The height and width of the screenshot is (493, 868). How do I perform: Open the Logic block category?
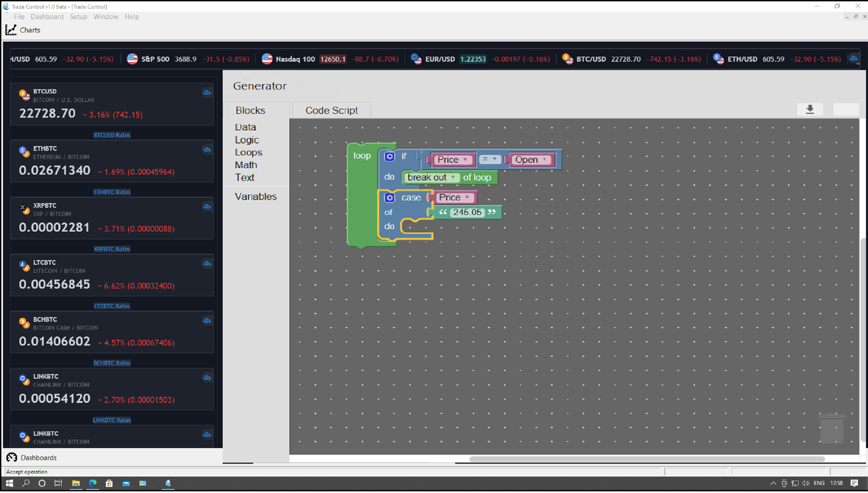pos(246,140)
